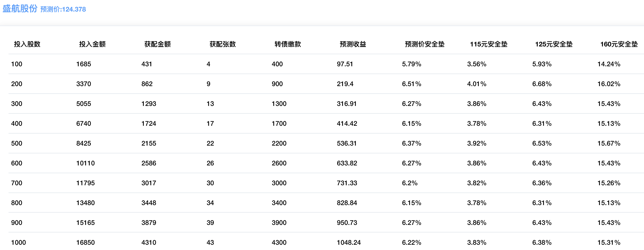The width and height of the screenshot is (644, 250).
Task: Click the 125元安全垫 column header
Action: coord(554,44)
